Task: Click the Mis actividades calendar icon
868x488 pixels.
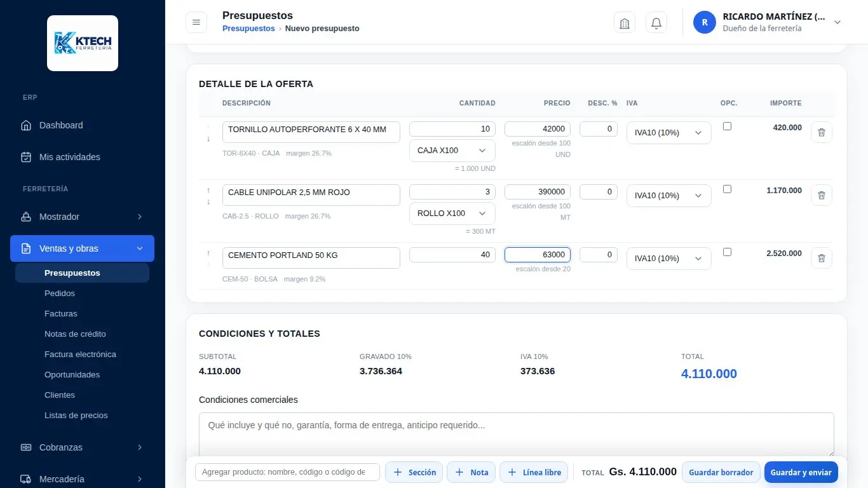Action: 26,157
